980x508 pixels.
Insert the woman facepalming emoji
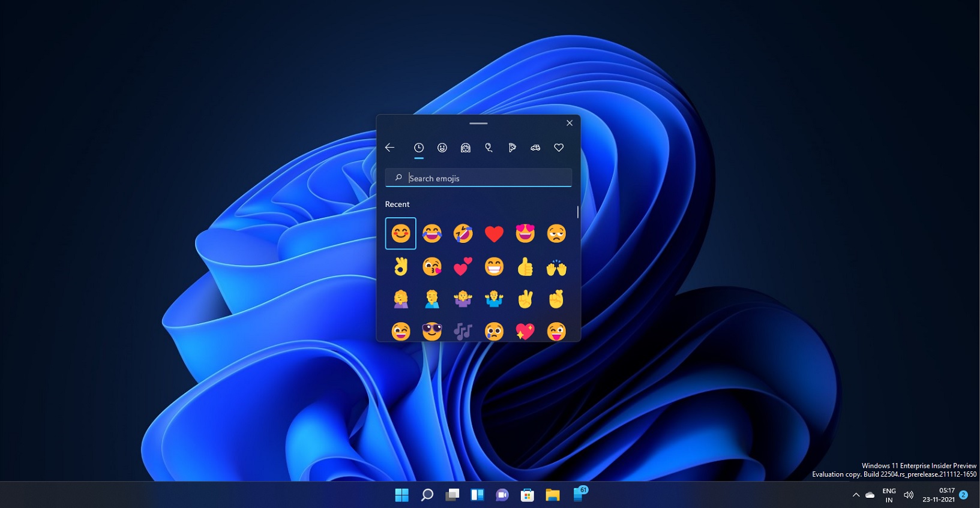pyautogui.click(x=401, y=299)
